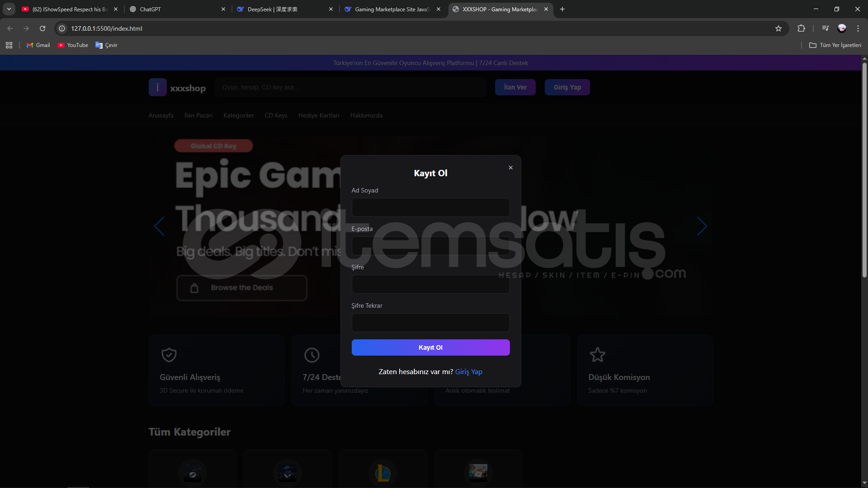Open the apps grid in bookmarks bar

[x=9, y=45]
